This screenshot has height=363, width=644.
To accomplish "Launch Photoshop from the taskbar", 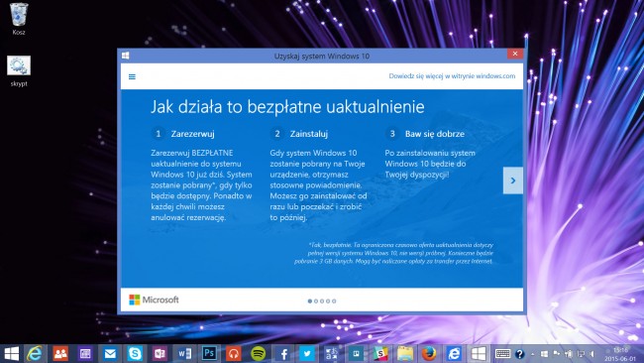I will 209,353.
